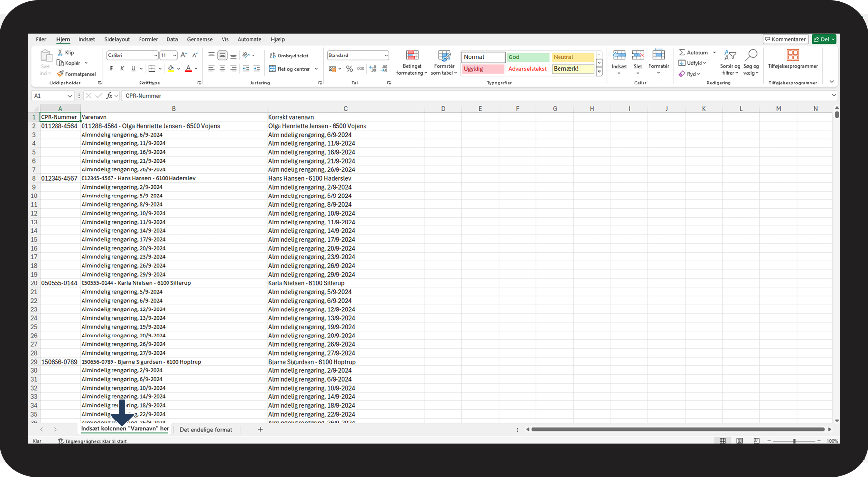Click the Formatér som tabel icon
The image size is (868, 477).
pyautogui.click(x=444, y=62)
